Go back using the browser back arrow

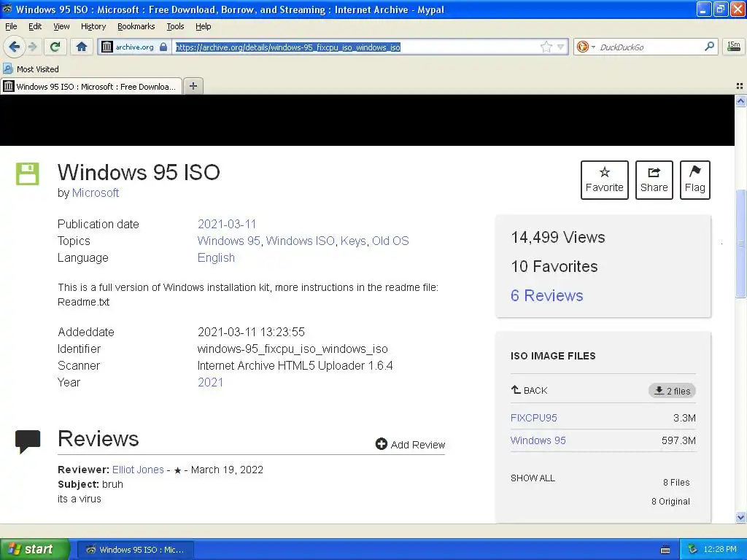click(14, 47)
